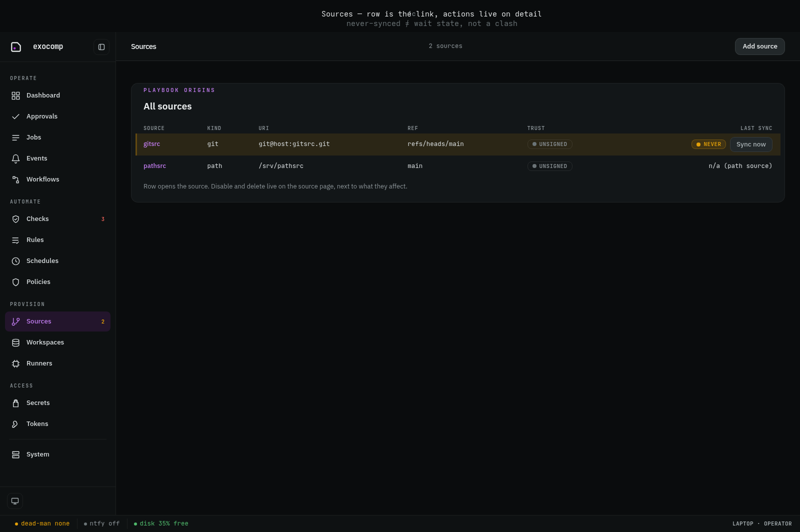Click the Dashboard grid icon
800x532 pixels.
16,95
